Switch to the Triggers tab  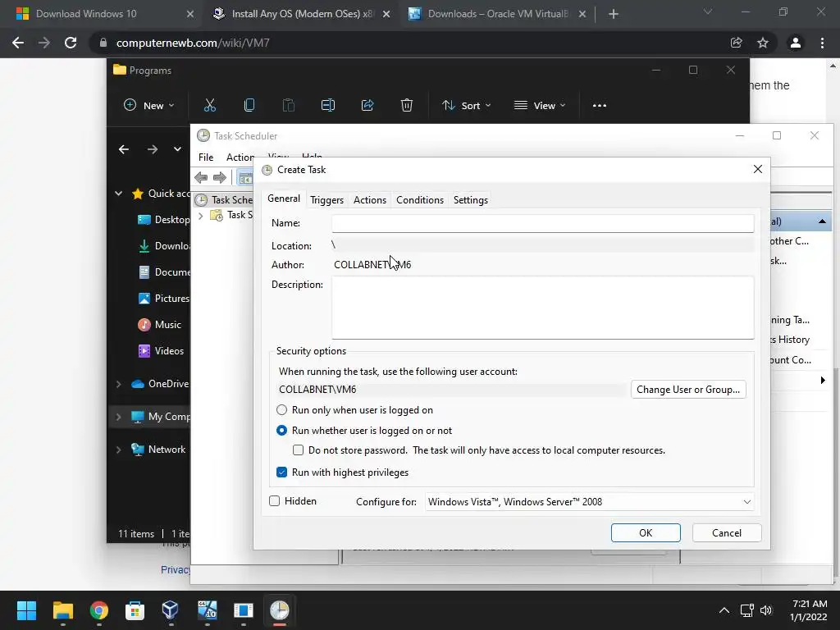coord(326,200)
